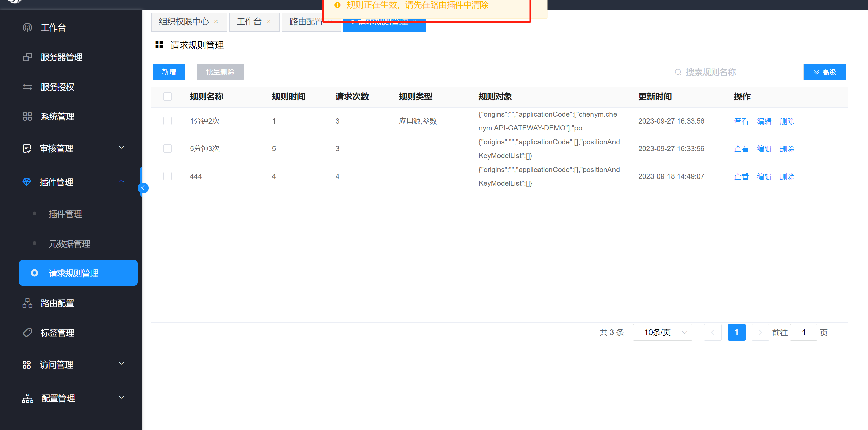Expand the 审核管理 menu
The height and width of the screenshot is (430, 868).
(121, 147)
